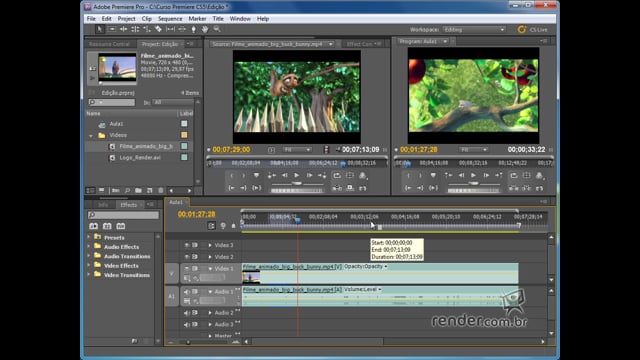The image size is (640, 360).
Task: Step forward one frame in Source monitor
Action: point(309,176)
